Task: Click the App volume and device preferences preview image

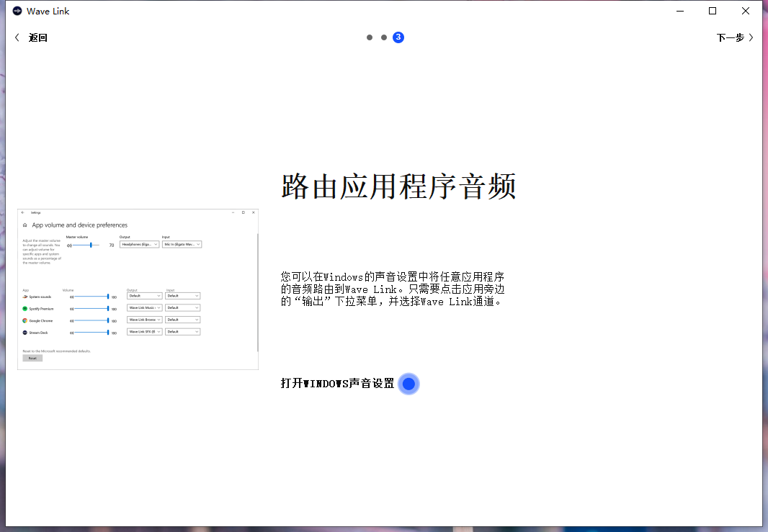Action: [138, 289]
